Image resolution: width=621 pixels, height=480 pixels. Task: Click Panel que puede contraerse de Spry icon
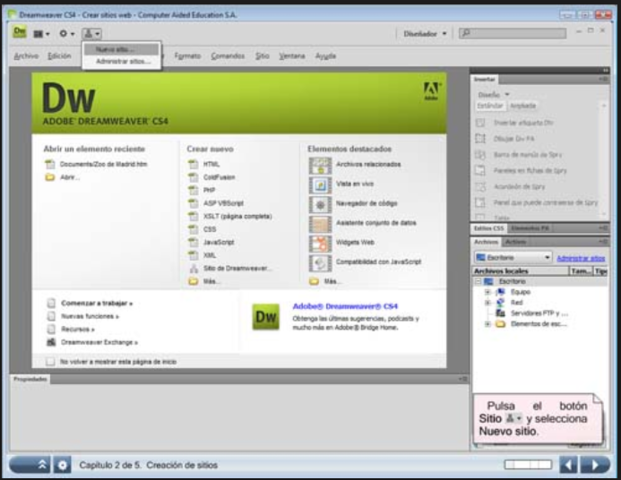click(x=480, y=203)
